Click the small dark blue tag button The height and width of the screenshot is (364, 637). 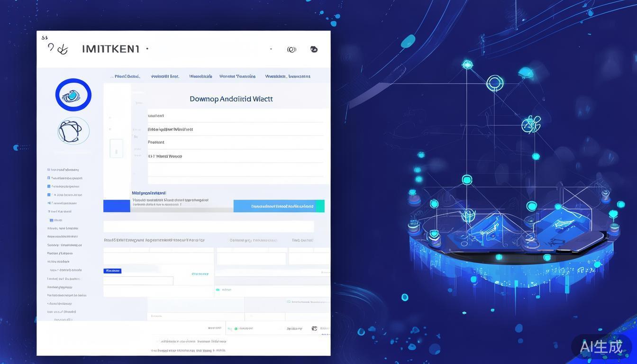112,271
